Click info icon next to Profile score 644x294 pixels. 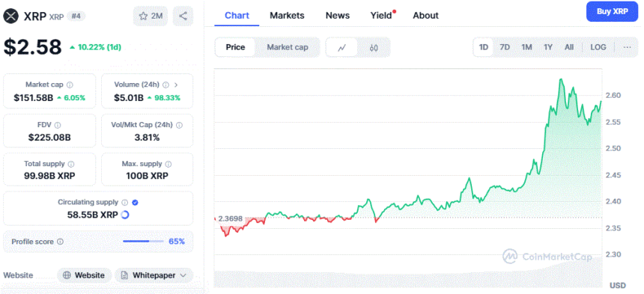coord(61,242)
